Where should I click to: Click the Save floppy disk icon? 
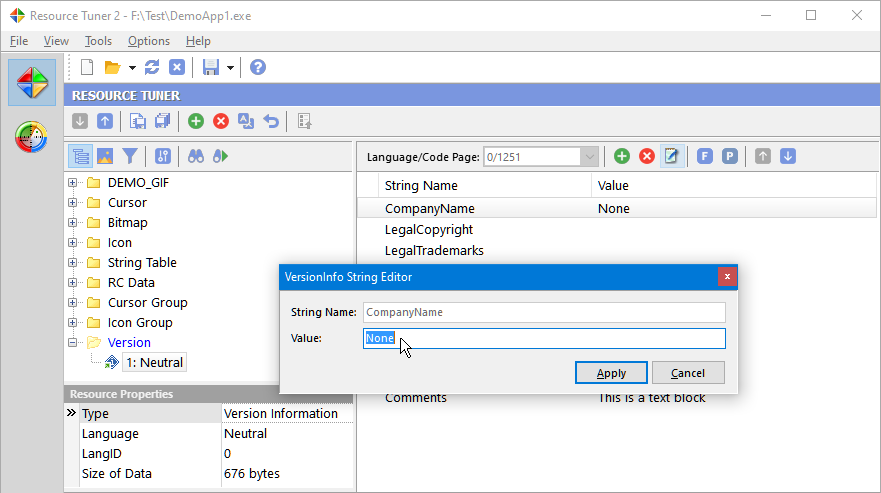pos(211,67)
